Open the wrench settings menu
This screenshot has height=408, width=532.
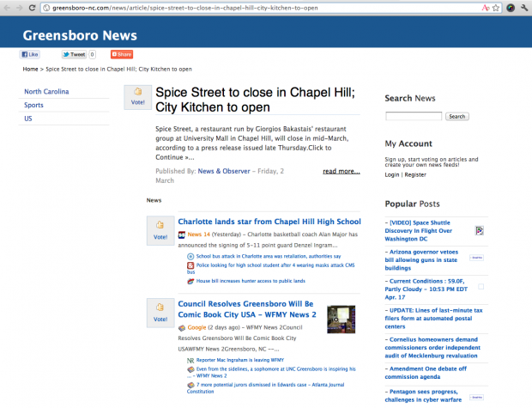click(x=524, y=8)
